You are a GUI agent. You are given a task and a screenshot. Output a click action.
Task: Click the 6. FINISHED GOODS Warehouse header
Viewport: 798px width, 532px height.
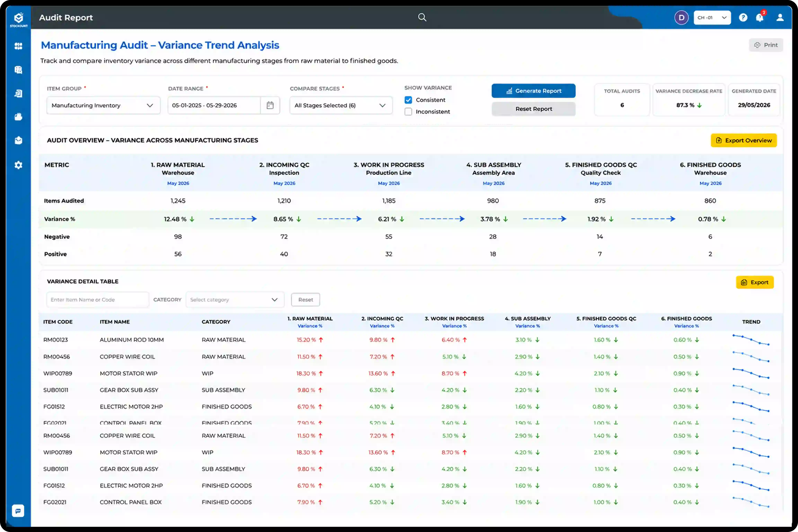tap(710, 169)
